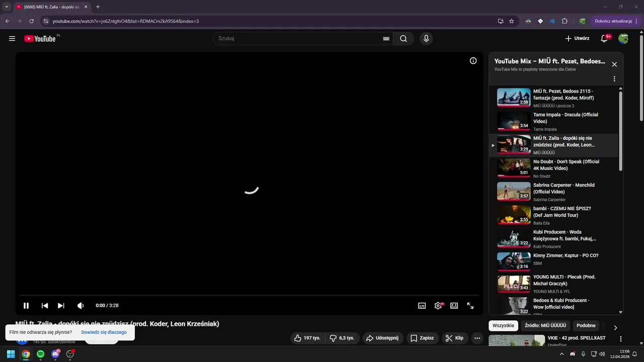Open more actions ellipsis under video
The image size is (644, 362).
[477, 338]
